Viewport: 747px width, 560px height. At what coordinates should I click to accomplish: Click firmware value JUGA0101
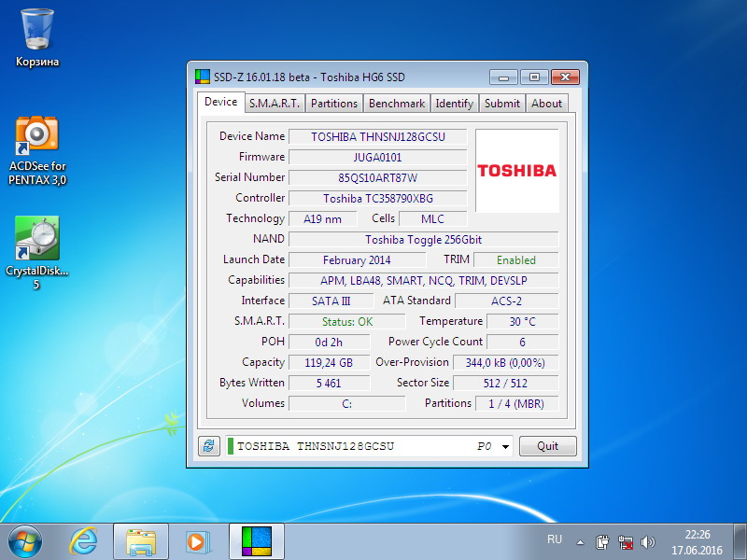(x=378, y=157)
